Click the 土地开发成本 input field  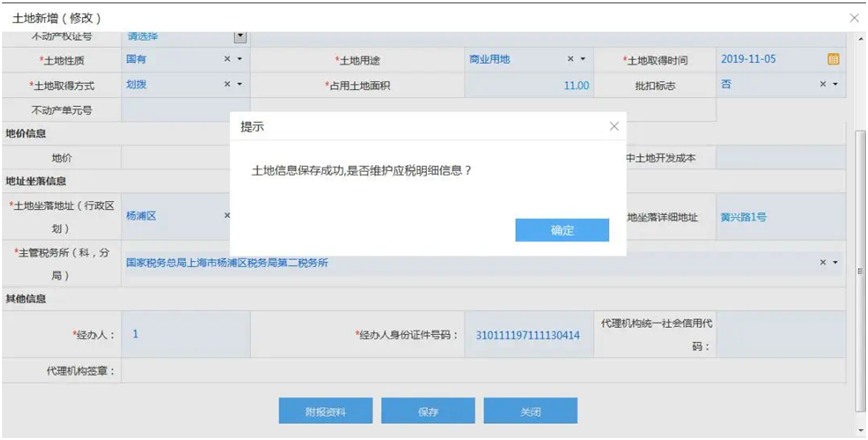[x=781, y=158]
